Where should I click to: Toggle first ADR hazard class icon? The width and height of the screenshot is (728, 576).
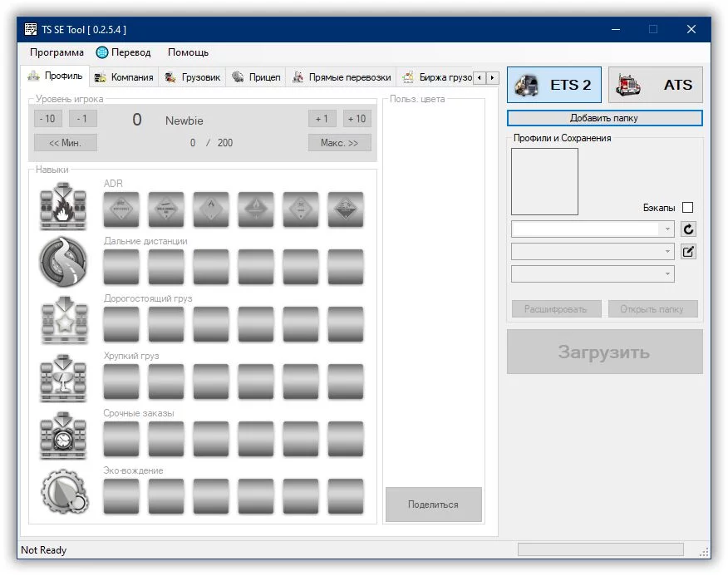[x=121, y=209]
